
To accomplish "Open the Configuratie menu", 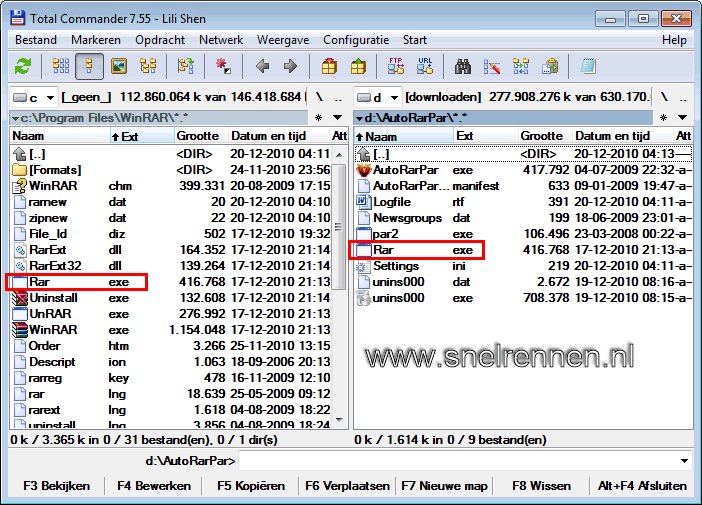I will 356,40.
